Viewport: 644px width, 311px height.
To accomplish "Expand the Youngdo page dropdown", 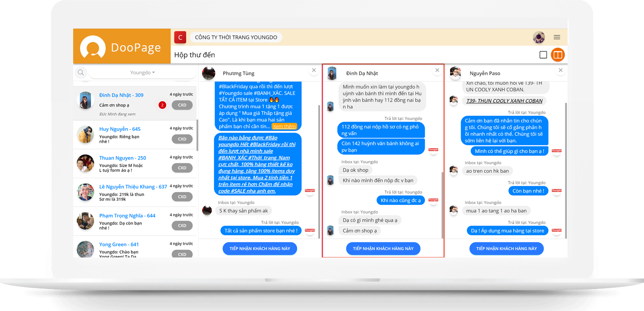I will [143, 73].
